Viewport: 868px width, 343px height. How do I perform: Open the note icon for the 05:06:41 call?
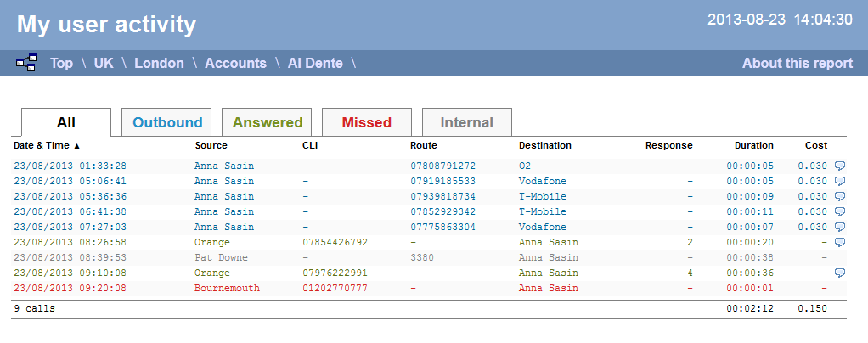click(839, 181)
